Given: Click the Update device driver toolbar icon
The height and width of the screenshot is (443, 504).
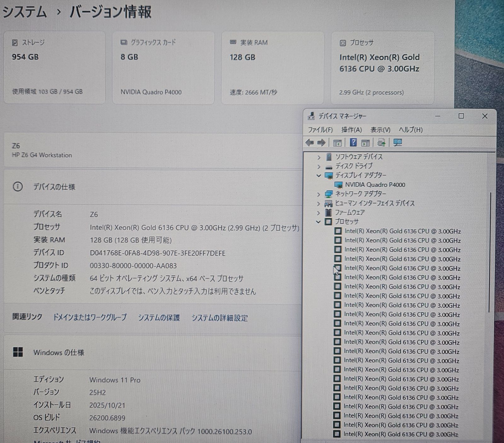Looking at the screenshot, I should (x=381, y=143).
